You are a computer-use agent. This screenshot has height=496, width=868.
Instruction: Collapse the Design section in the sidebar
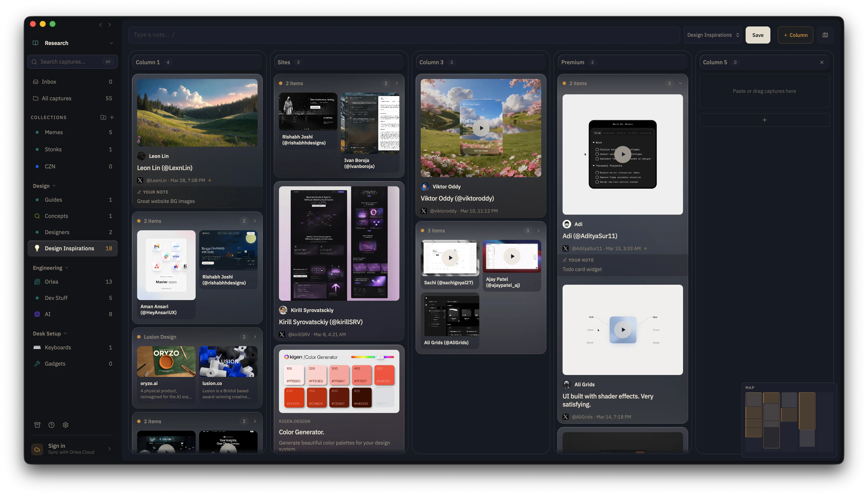click(54, 186)
